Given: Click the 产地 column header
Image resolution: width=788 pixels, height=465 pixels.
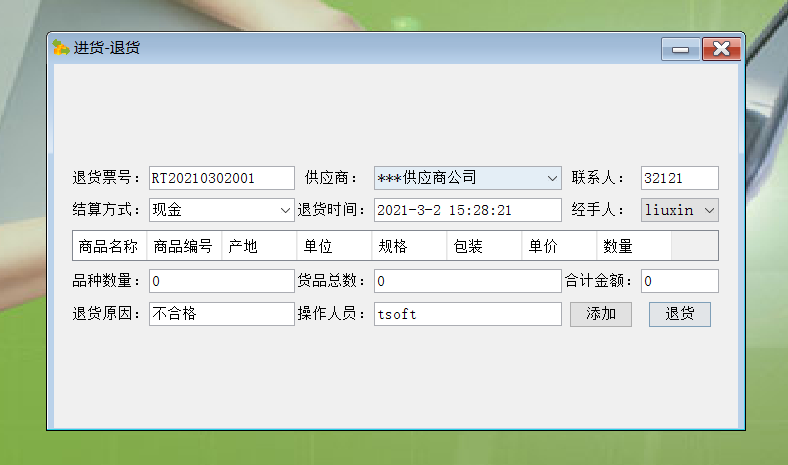Looking at the screenshot, I should tap(259, 246).
